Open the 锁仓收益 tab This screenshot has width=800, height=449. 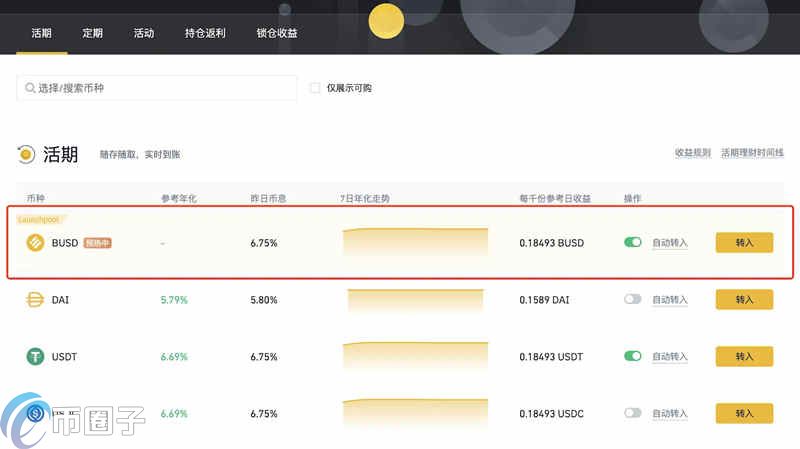[277, 33]
